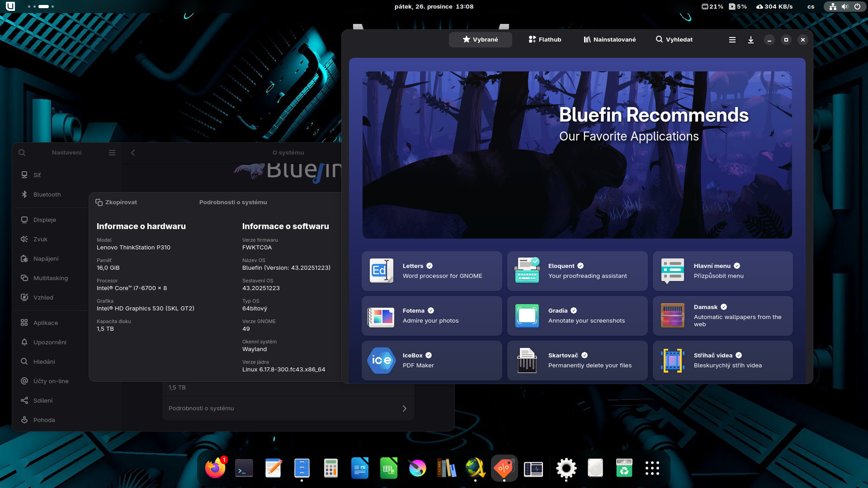Open the system tray status menu

click(x=844, y=7)
